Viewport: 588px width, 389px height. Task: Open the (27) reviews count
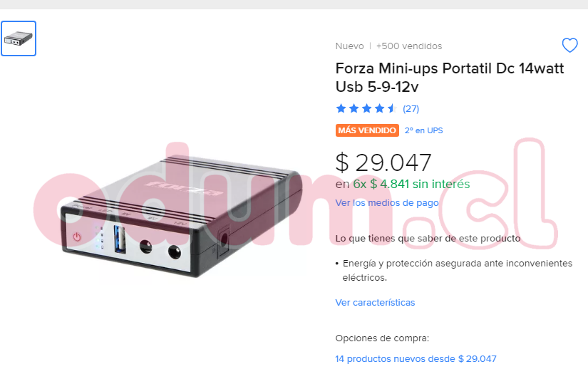pos(411,109)
